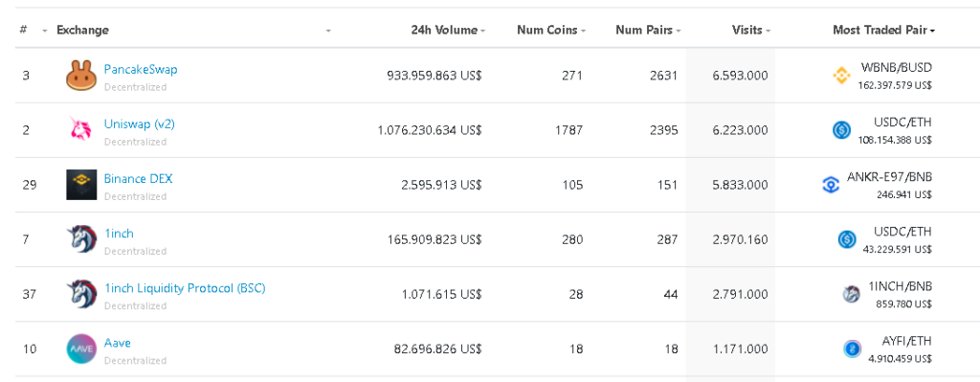Click the AYFI/ETH pair coin icon
This screenshot has width=980, height=382.
(852, 348)
